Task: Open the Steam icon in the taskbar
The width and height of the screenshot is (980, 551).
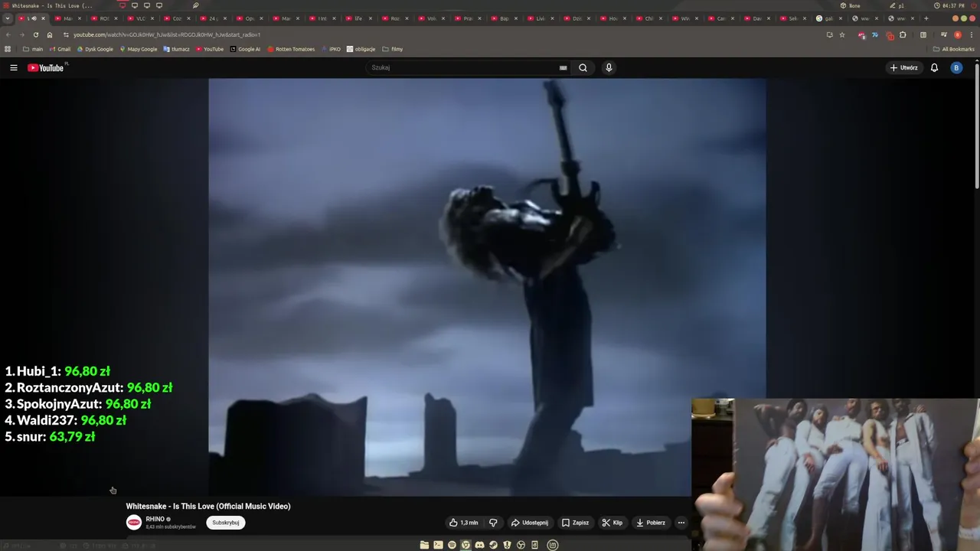Action: point(493,545)
